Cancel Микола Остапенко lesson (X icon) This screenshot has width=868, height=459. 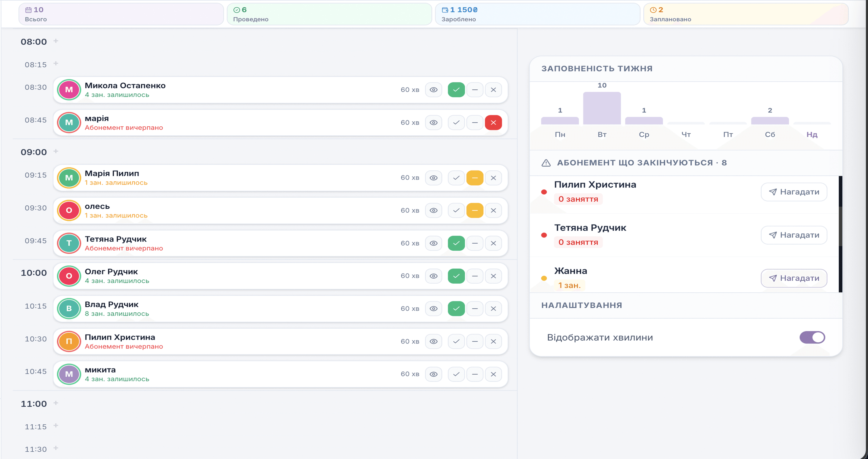[x=493, y=90]
